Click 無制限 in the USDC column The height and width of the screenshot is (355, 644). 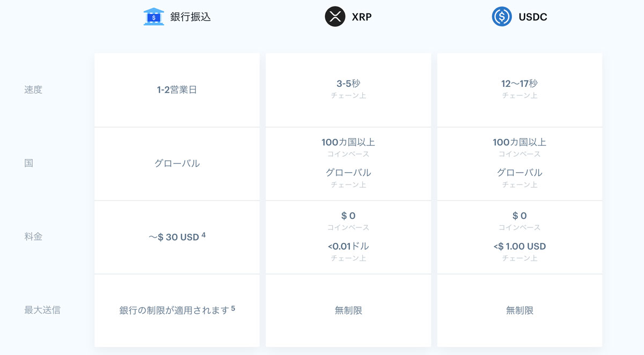click(519, 310)
